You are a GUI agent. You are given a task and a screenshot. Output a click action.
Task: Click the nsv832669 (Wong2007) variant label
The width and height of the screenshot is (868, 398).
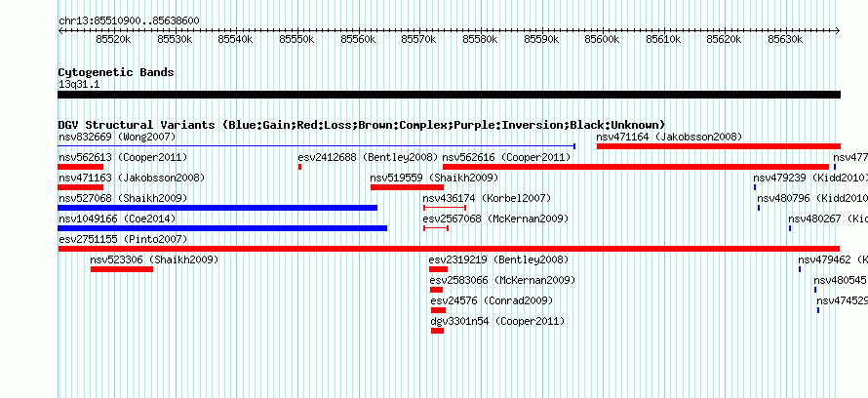click(x=117, y=137)
